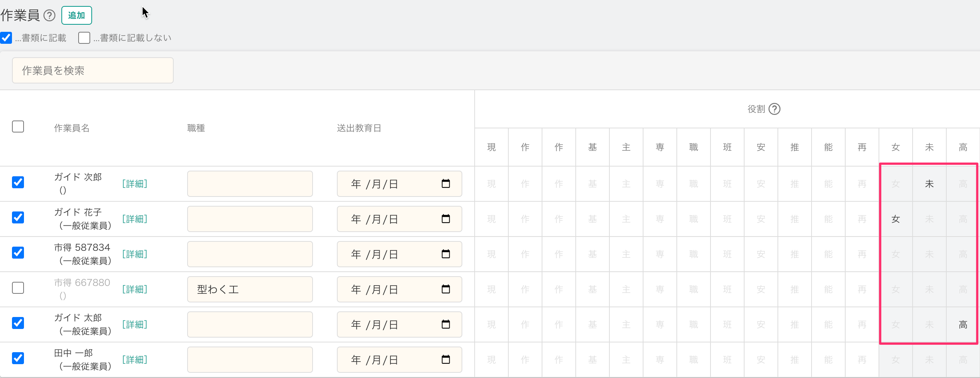Click the help icon next to 作業員 heading

pos(49,16)
